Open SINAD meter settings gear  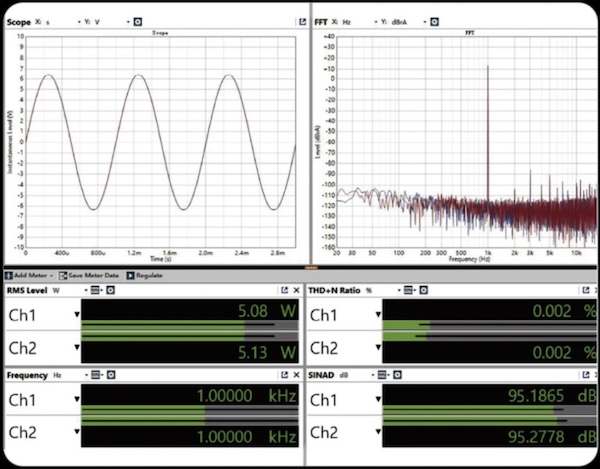tap(409, 374)
